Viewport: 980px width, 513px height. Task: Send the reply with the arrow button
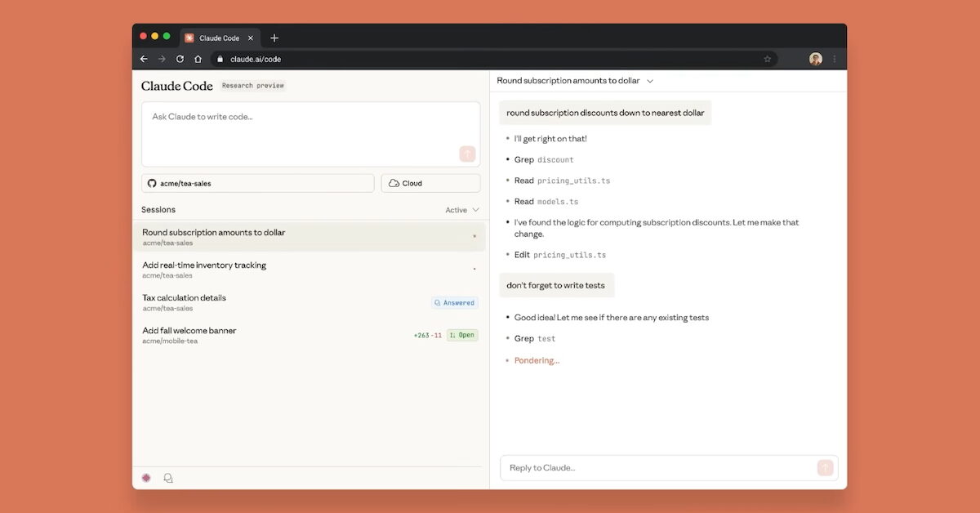click(825, 467)
